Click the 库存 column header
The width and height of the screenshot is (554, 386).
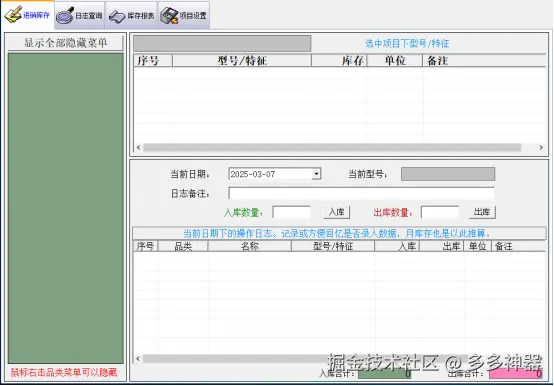tap(340, 61)
